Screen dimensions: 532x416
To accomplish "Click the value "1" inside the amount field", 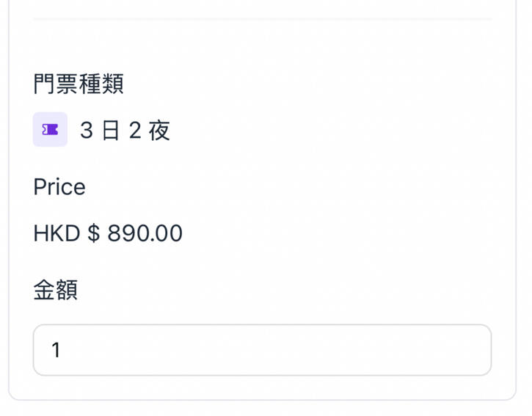I will pos(56,350).
